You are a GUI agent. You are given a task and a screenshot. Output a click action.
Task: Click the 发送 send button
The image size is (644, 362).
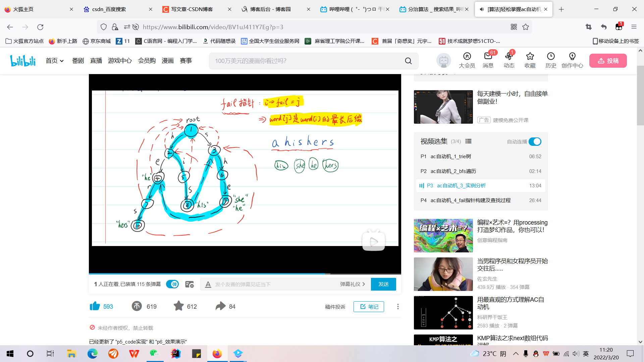(x=383, y=284)
